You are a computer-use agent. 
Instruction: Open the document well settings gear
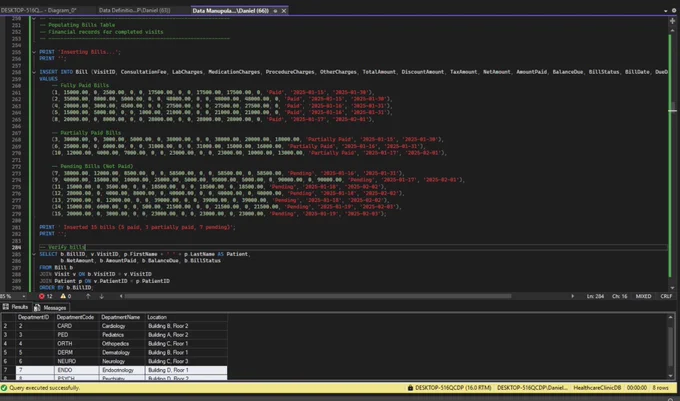click(x=674, y=11)
